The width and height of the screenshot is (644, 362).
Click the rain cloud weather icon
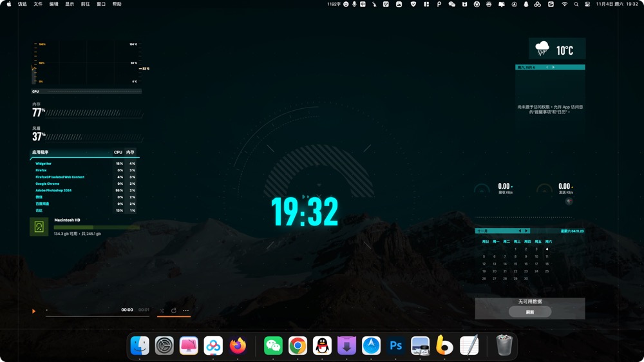[x=543, y=49]
